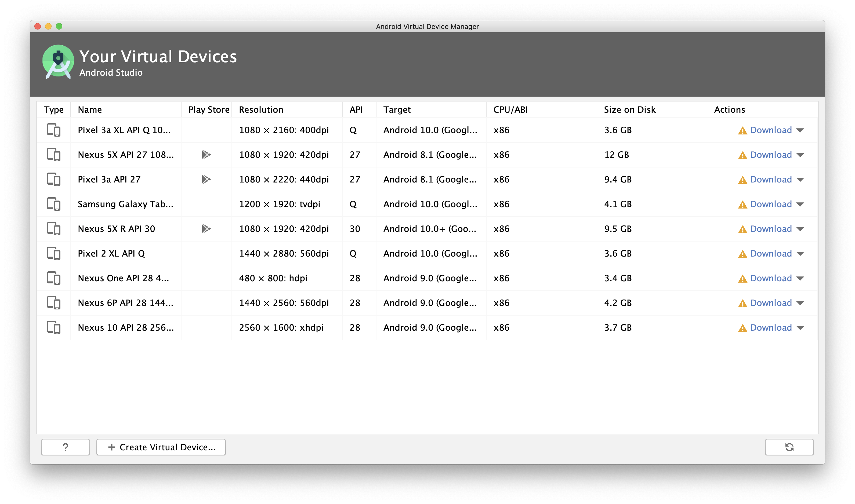This screenshot has width=855, height=504.
Task: Click Download link for Nexus 5X API 27
Action: coord(771,155)
